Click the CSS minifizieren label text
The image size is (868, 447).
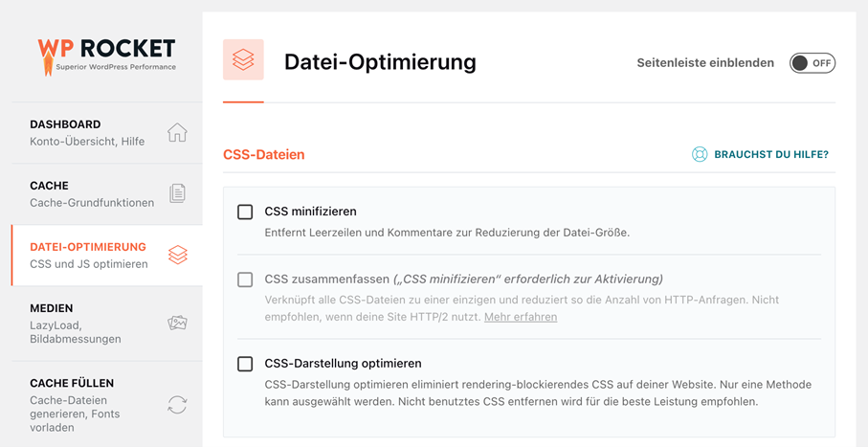click(x=311, y=212)
